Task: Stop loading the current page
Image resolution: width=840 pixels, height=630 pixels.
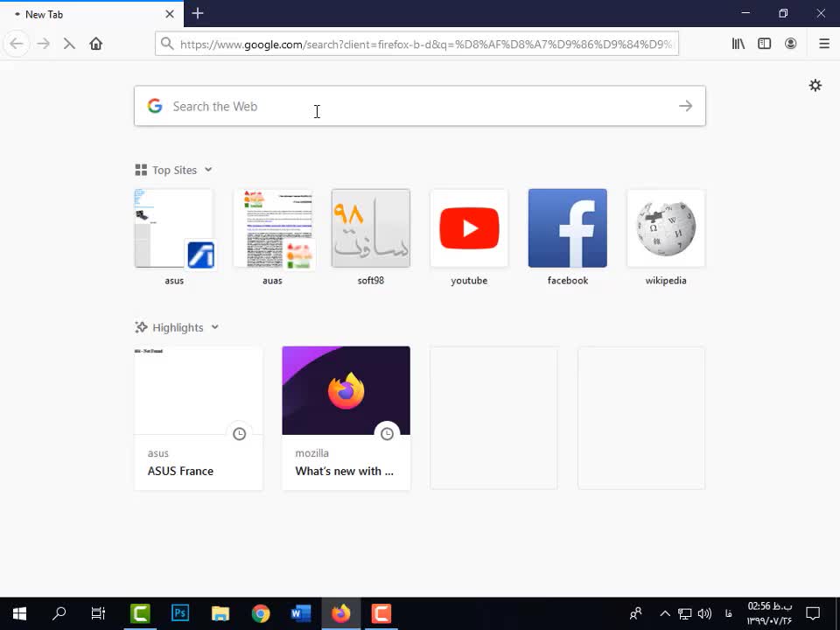Action: 69,44
